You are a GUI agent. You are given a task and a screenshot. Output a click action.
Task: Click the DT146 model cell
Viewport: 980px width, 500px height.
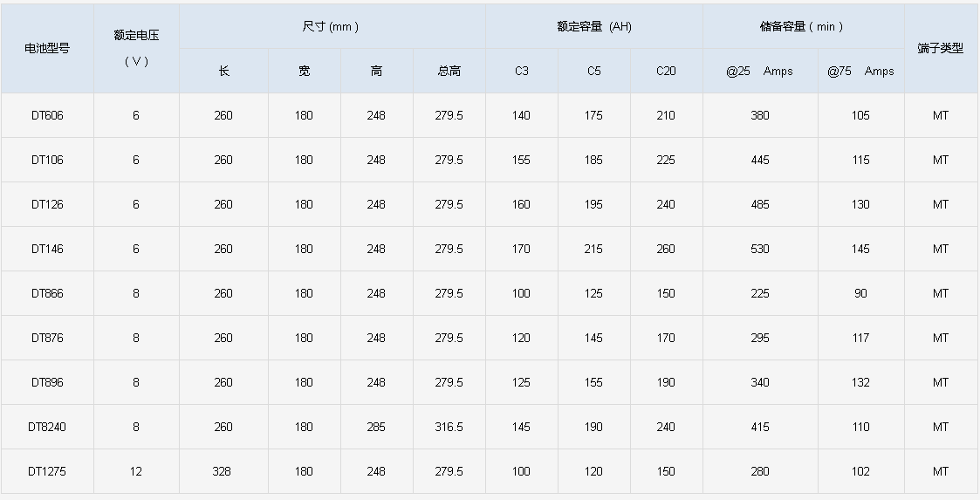[47, 249]
